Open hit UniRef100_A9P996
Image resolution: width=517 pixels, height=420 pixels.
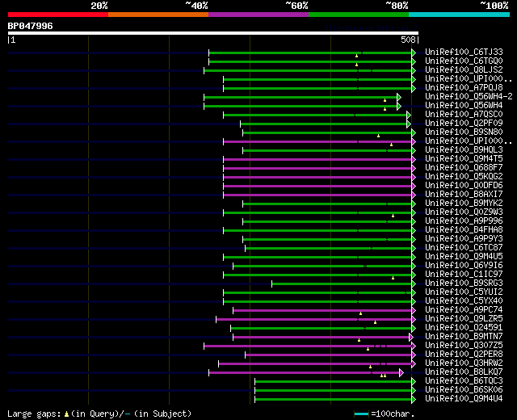464,220
